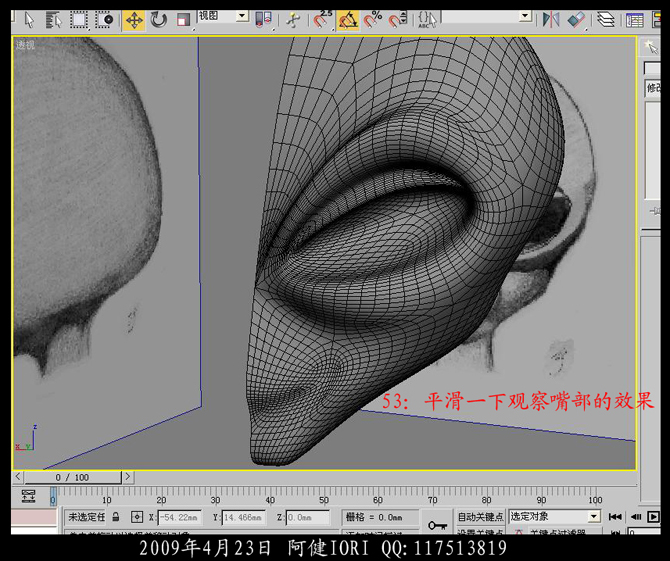Screen dimensions: 670x561
Task: Click the Create panel star tab
Action: click(x=651, y=47)
